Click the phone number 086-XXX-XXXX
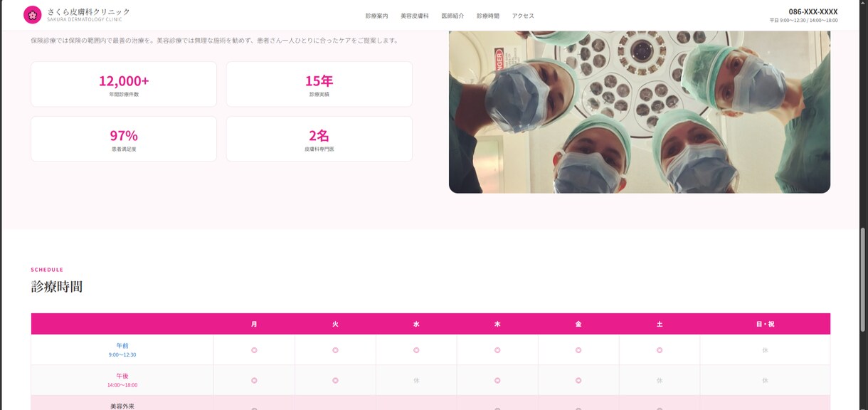 tap(813, 11)
